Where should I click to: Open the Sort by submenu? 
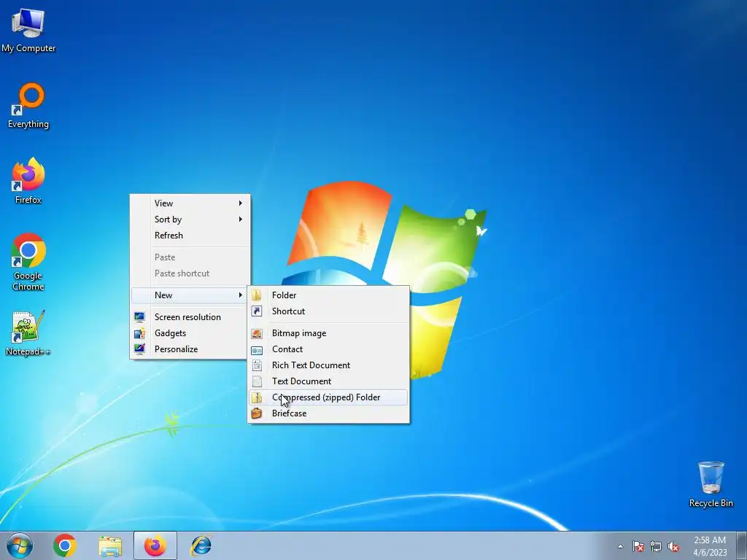coord(190,219)
